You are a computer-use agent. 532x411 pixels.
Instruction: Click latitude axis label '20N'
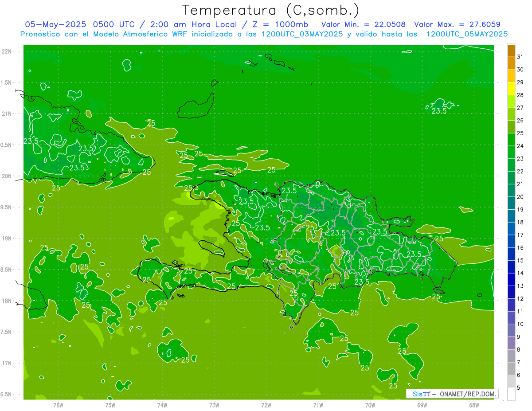coord(7,176)
